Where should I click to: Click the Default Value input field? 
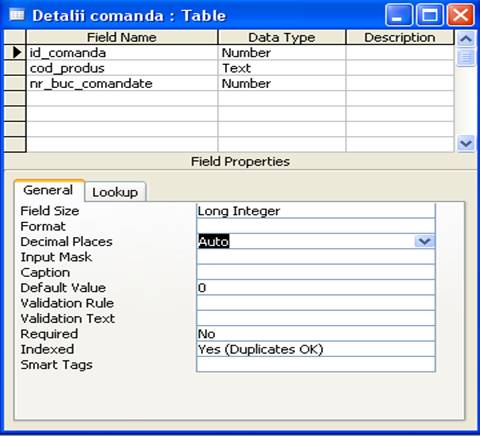point(316,288)
